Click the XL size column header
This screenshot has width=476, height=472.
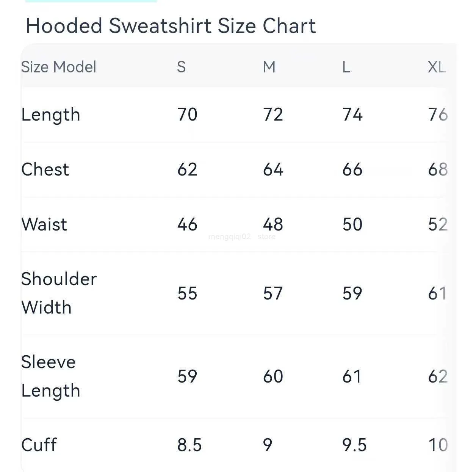[x=437, y=67]
